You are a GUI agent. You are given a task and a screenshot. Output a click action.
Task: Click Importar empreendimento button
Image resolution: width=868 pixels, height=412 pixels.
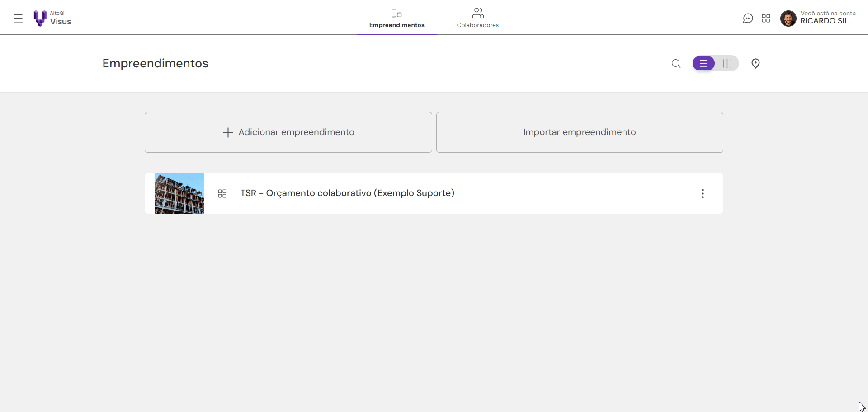tap(580, 132)
